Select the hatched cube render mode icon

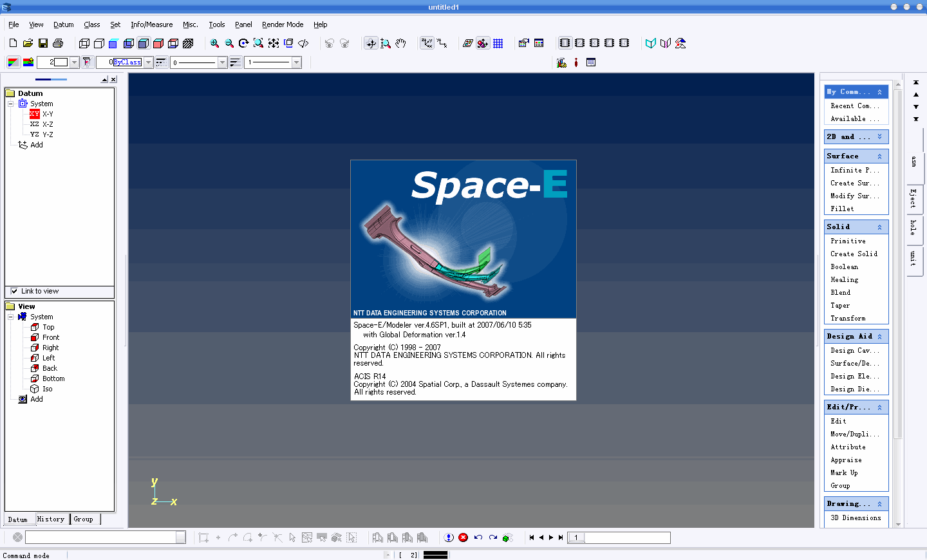[188, 43]
